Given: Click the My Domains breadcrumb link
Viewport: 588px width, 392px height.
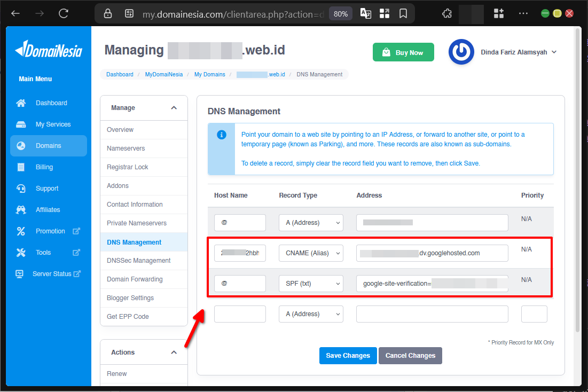Looking at the screenshot, I should (x=210, y=74).
